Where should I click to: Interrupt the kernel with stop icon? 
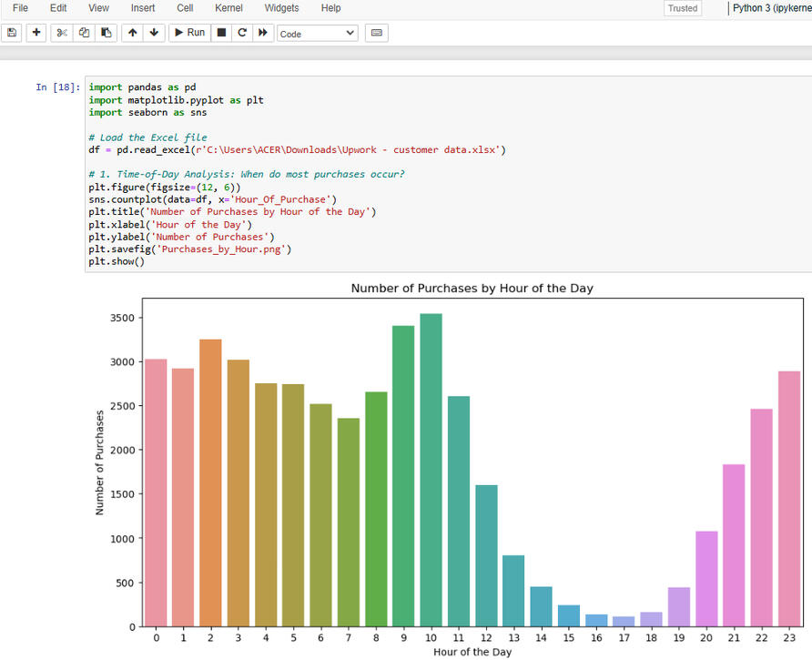click(221, 33)
